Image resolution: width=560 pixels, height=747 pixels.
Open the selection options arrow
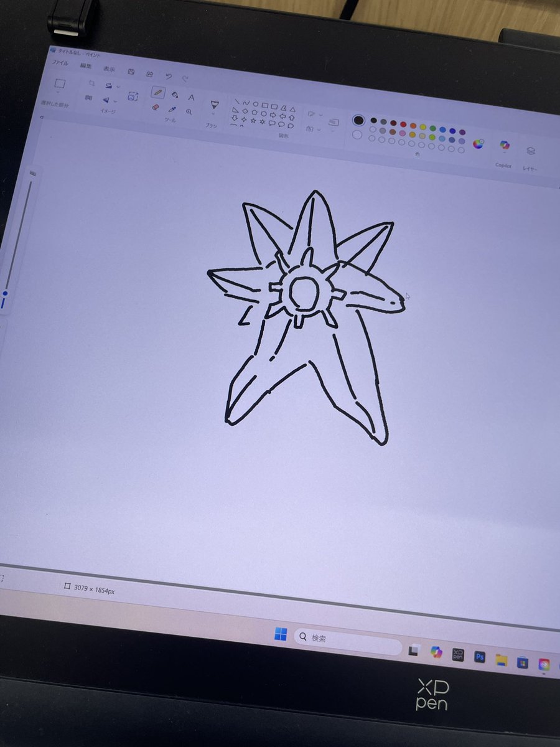click(58, 92)
